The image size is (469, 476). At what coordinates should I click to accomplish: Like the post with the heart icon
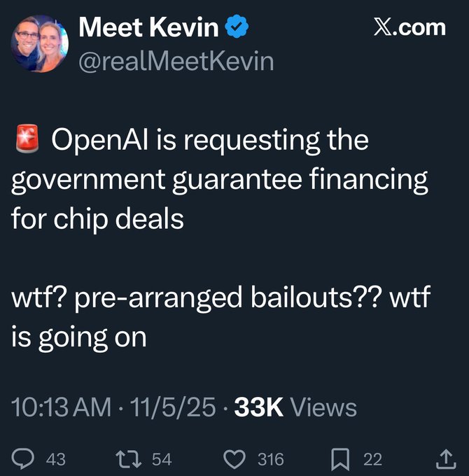[236, 459]
